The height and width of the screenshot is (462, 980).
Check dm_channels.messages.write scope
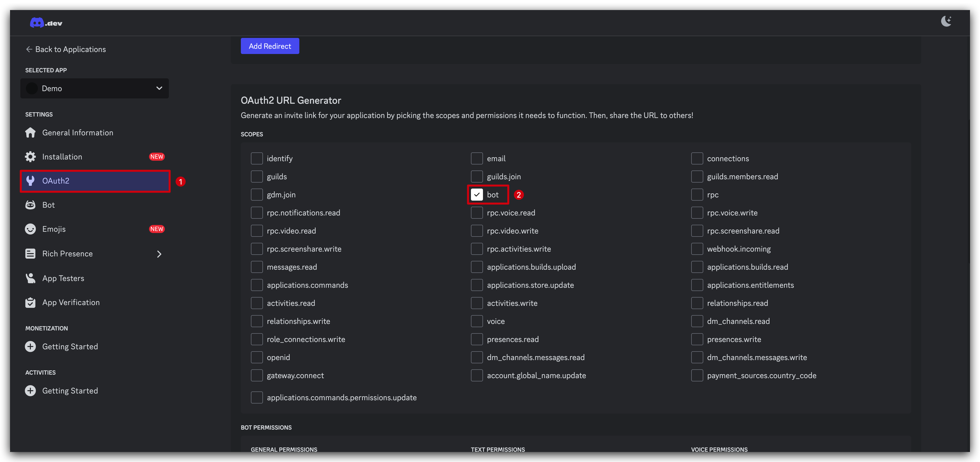point(697,357)
